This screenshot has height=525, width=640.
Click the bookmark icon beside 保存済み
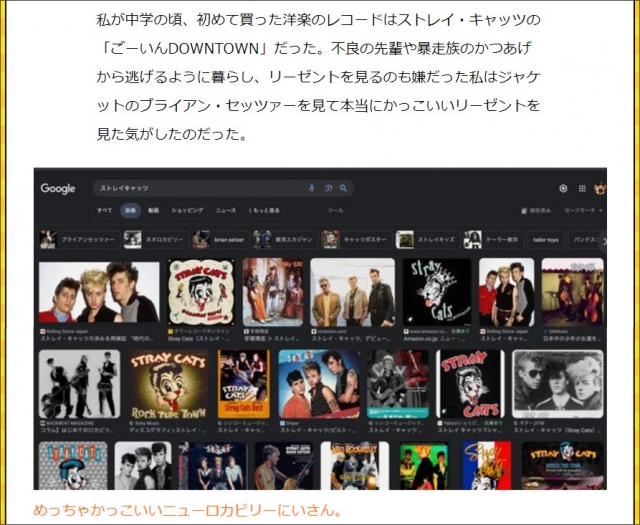tap(523, 211)
